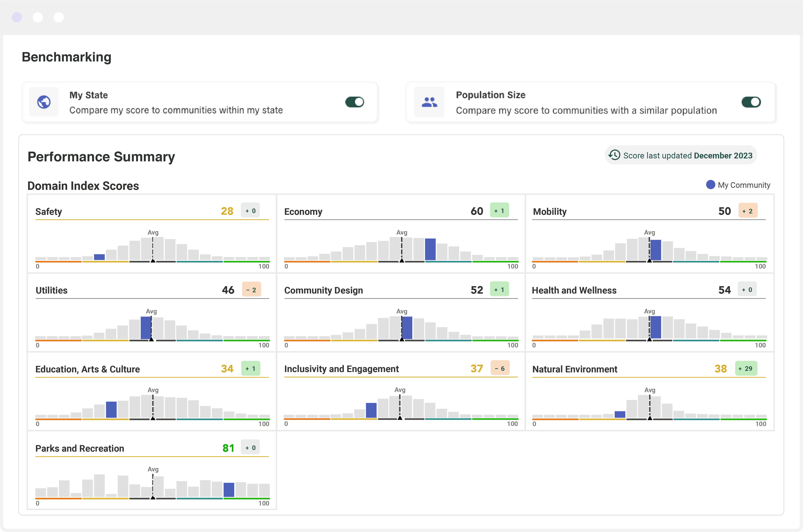The width and height of the screenshot is (803, 532).
Task: Disable the My State comparison toggle
Action: click(x=355, y=102)
